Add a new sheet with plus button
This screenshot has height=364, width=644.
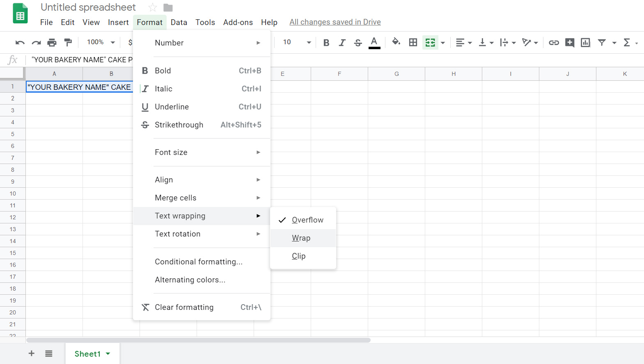click(x=32, y=353)
